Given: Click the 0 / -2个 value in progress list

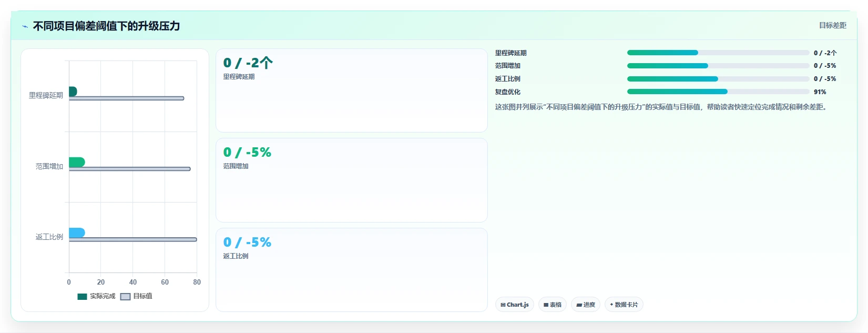Looking at the screenshot, I should (x=825, y=53).
